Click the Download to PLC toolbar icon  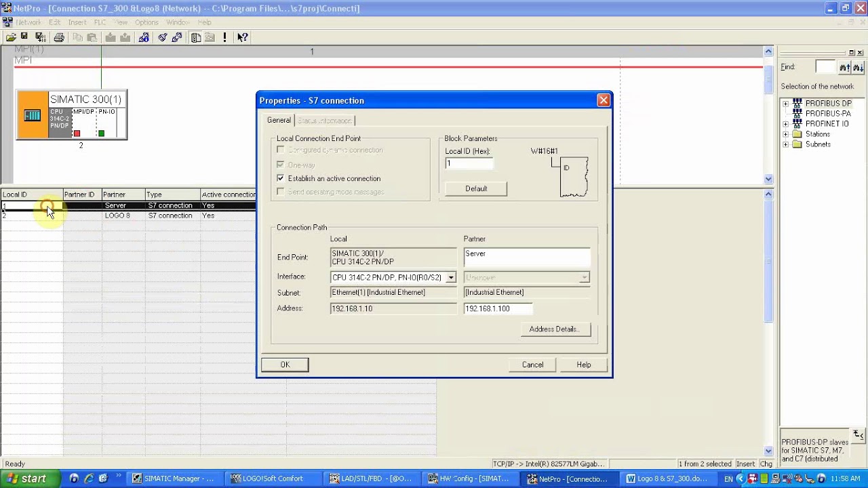coord(111,37)
